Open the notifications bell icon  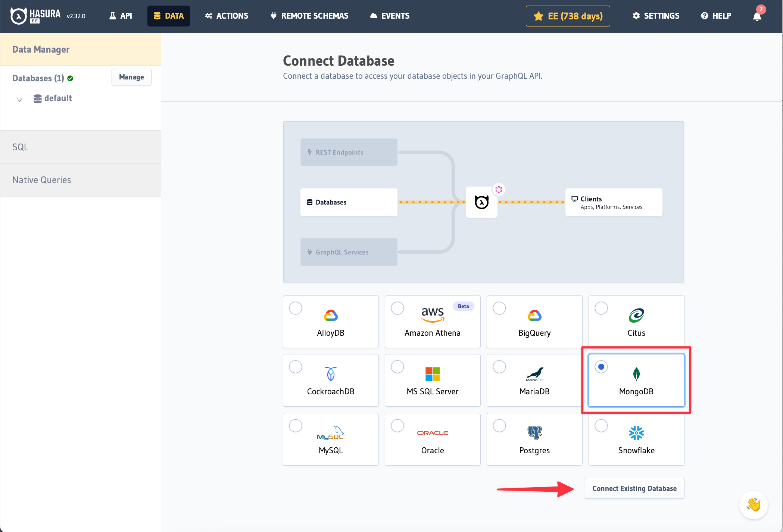(x=757, y=16)
